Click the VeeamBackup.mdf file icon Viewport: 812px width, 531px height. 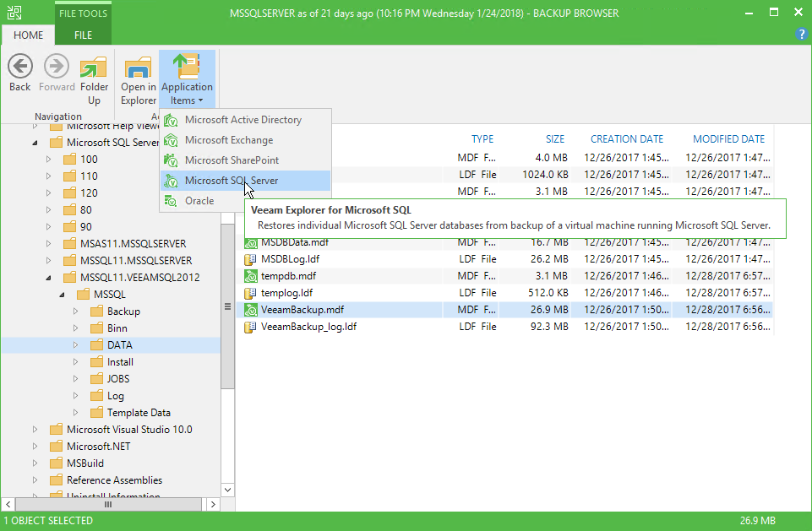(x=251, y=310)
